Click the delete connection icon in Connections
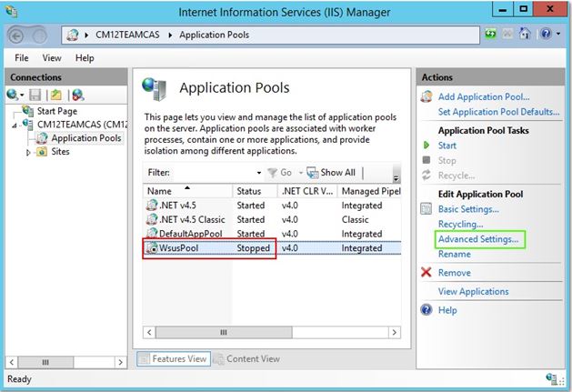 (x=77, y=95)
